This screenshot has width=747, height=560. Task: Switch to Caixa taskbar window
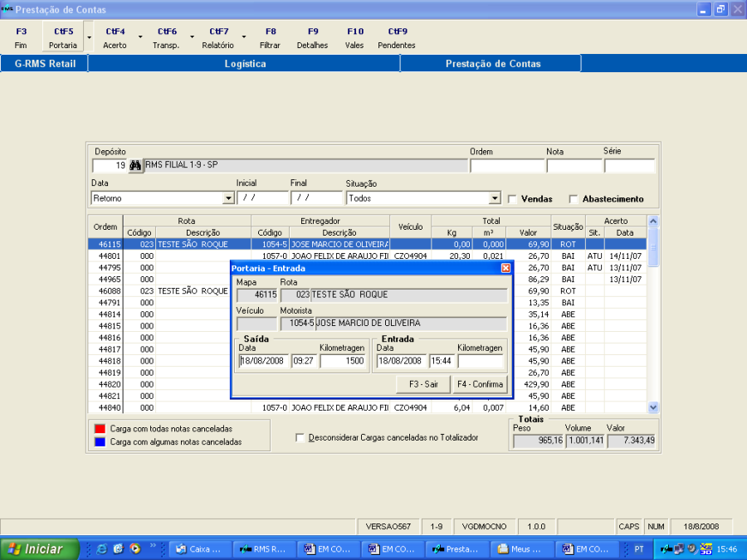coord(200,549)
